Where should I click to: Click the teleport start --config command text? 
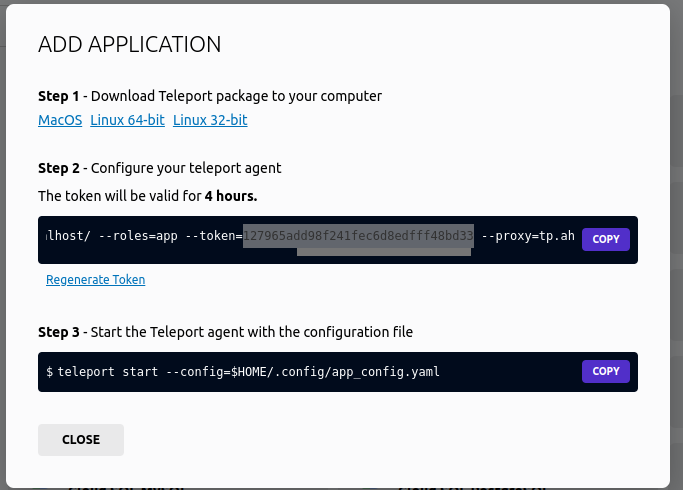click(x=248, y=372)
